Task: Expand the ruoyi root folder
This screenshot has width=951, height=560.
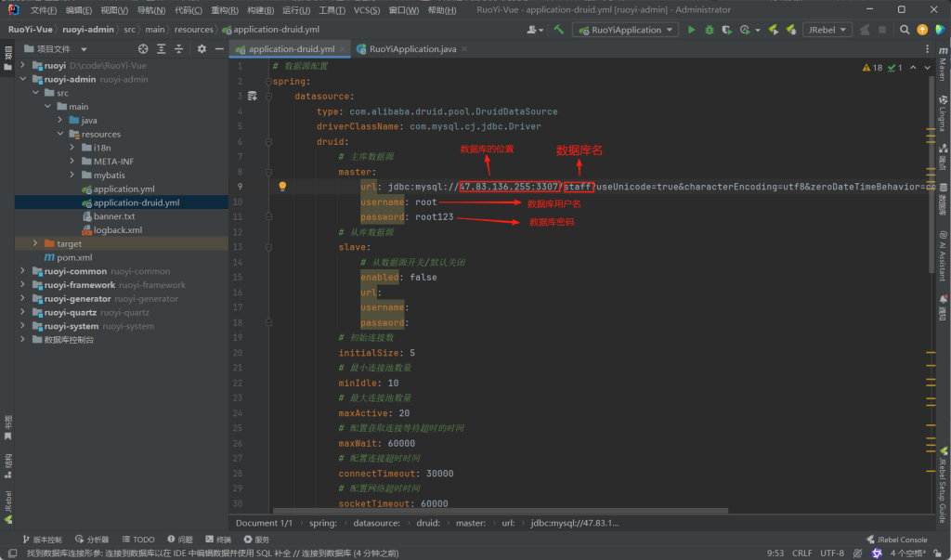Action: tap(23, 65)
